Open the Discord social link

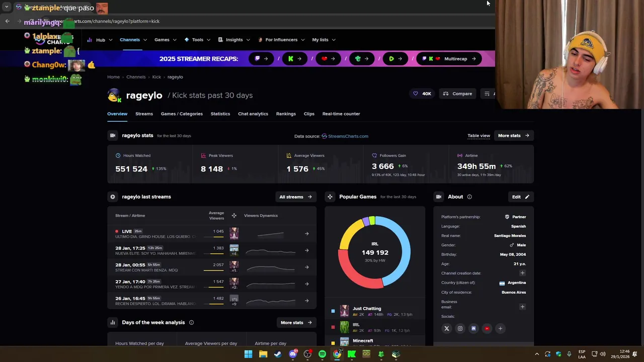(473, 328)
